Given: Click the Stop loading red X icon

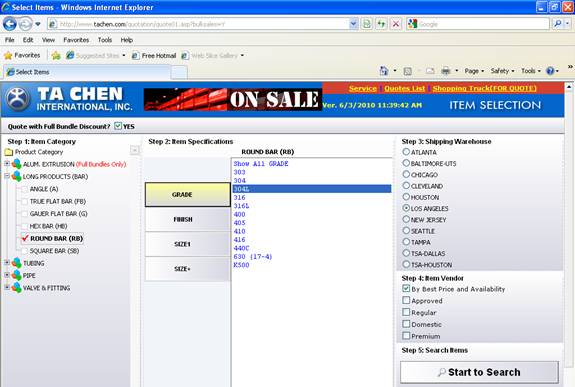Looking at the screenshot, I should (396, 24).
